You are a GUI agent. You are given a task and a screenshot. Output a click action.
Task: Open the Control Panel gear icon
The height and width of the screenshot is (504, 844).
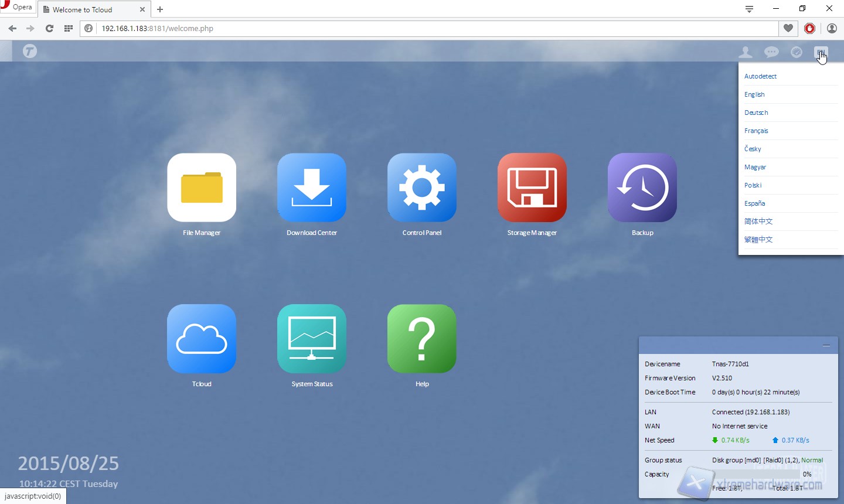point(422,188)
